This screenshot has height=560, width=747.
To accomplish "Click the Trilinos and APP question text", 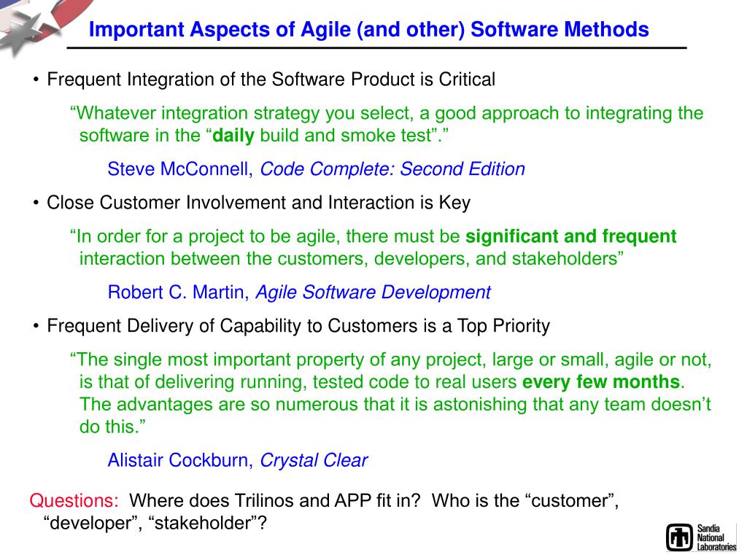I will tap(275, 501).
